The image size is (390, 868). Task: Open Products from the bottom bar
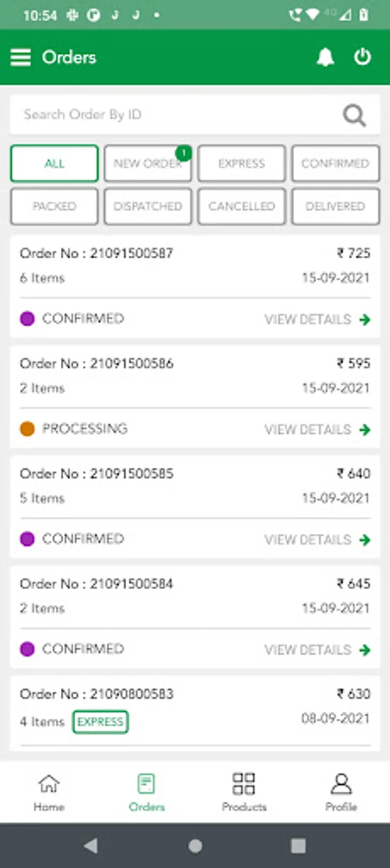point(244,793)
